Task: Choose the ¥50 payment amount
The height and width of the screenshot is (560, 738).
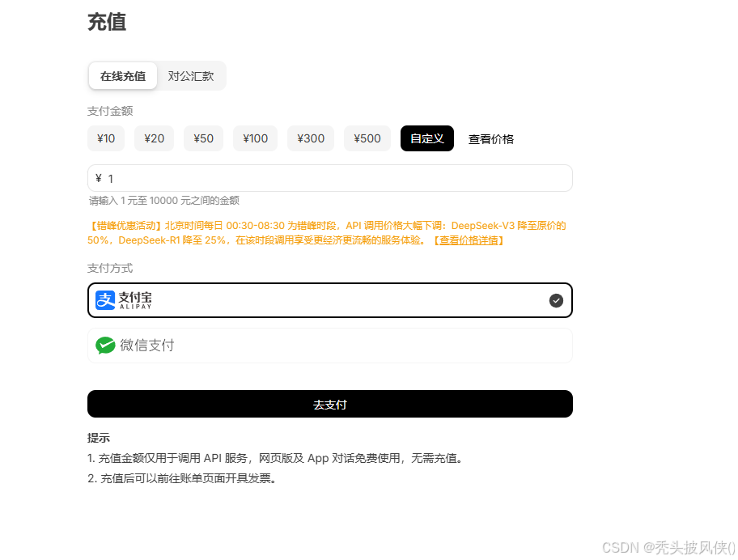Action: point(203,138)
